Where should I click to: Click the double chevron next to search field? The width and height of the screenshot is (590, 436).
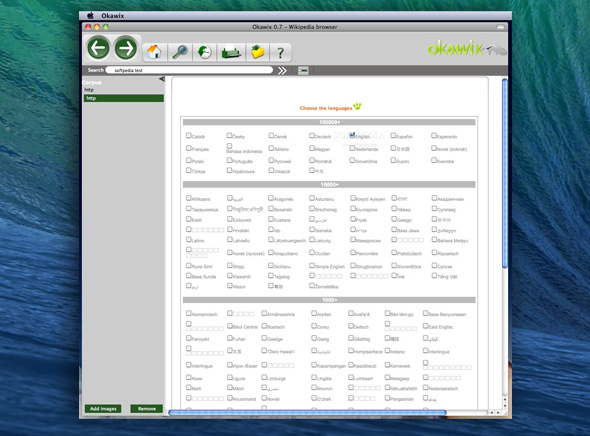(x=282, y=70)
